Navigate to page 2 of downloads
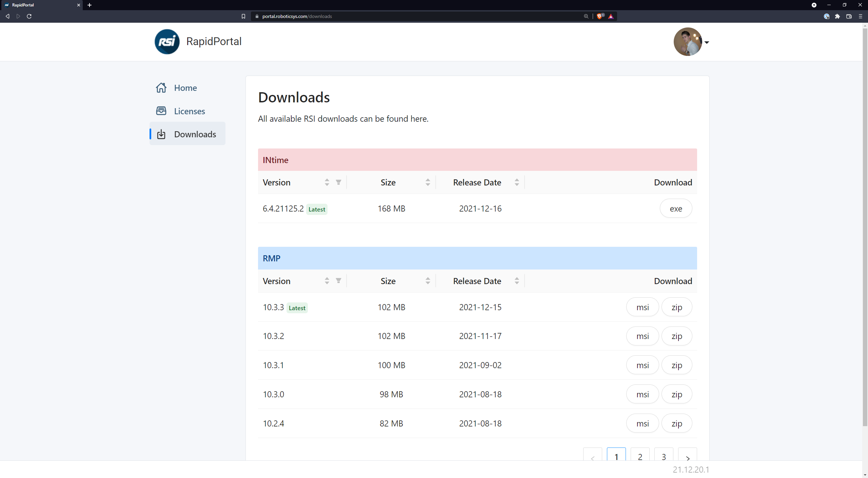 [x=640, y=457]
